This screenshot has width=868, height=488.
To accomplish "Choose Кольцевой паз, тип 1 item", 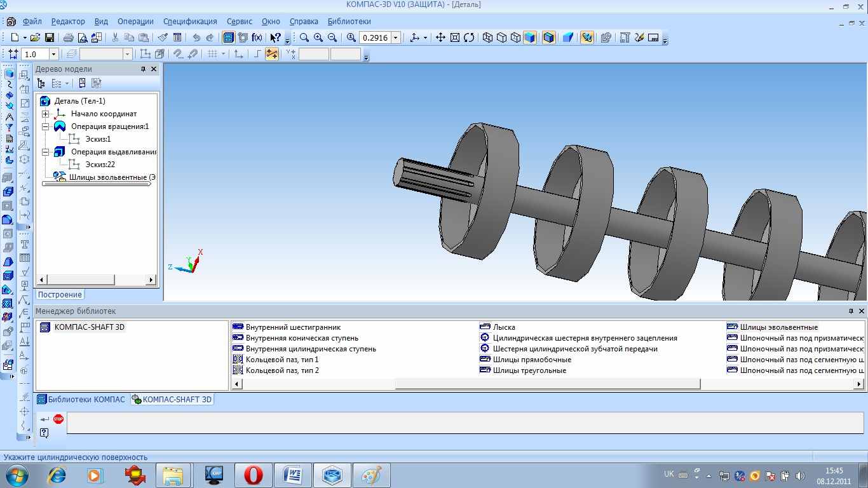I will click(282, 360).
